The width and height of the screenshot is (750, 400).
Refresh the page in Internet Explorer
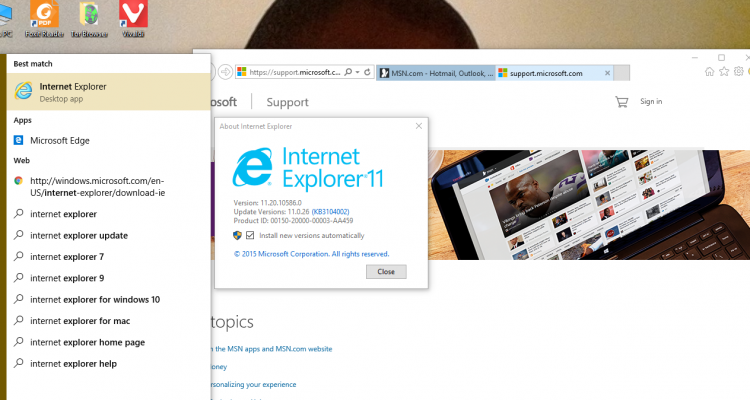pos(367,72)
